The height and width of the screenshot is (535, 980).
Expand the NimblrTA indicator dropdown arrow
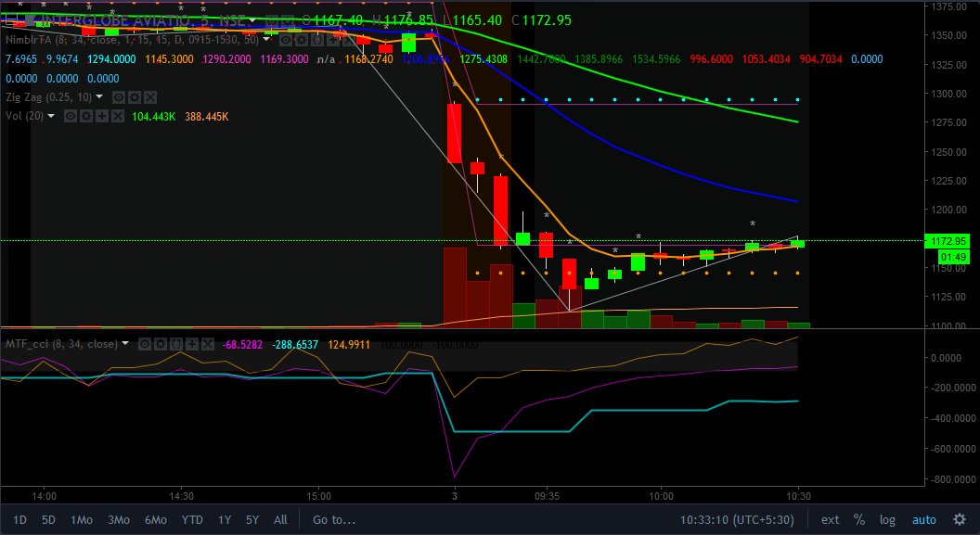(x=266, y=39)
